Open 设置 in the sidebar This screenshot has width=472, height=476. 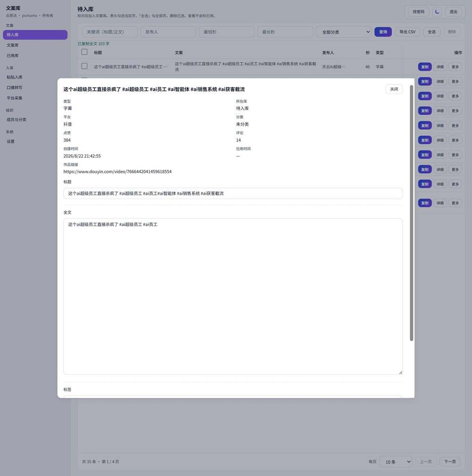click(x=35, y=141)
